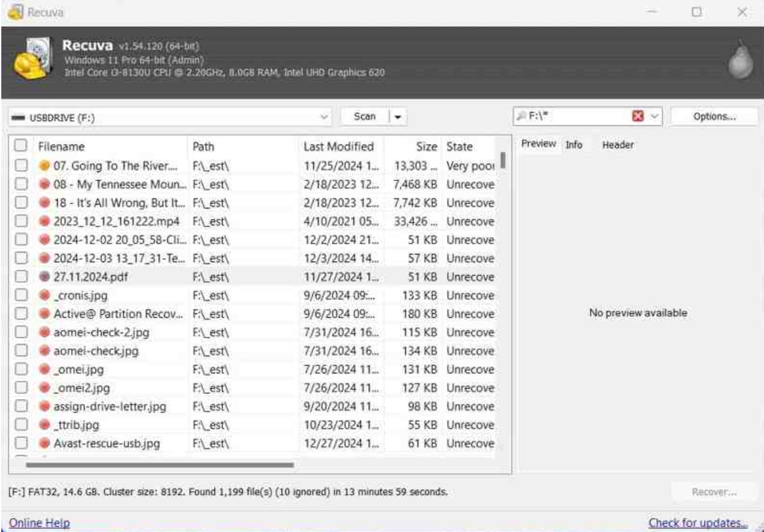The width and height of the screenshot is (764, 532).
Task: Click red state dot for _omei2.jpg
Action: pyautogui.click(x=44, y=387)
